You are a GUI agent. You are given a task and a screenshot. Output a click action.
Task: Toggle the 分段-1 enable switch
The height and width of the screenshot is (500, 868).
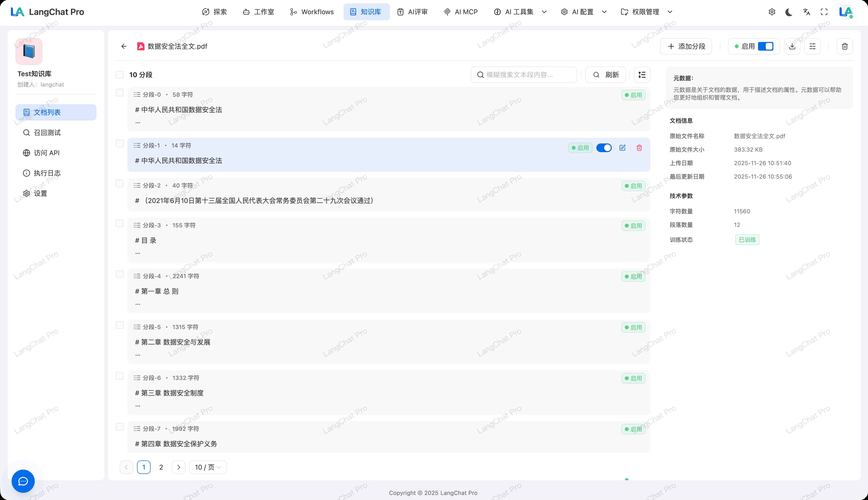604,148
